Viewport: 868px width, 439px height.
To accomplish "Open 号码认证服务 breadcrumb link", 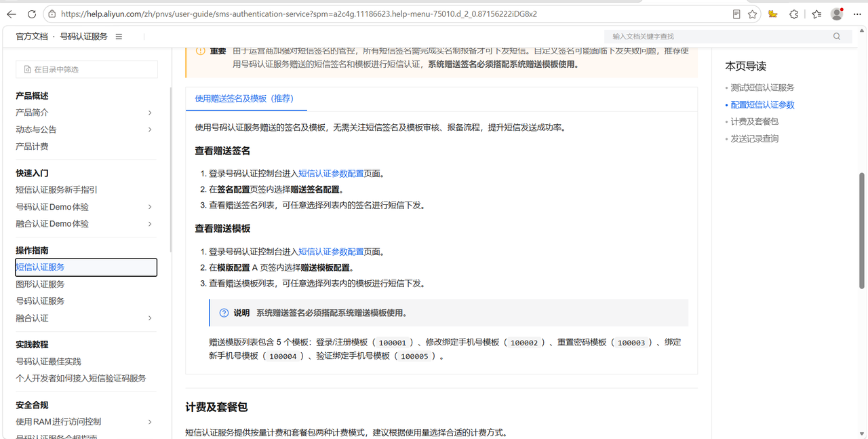I will (x=84, y=37).
